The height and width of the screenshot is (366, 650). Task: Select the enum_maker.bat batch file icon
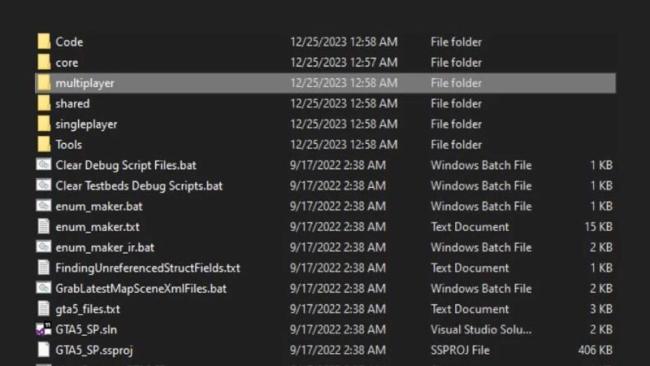(x=44, y=206)
